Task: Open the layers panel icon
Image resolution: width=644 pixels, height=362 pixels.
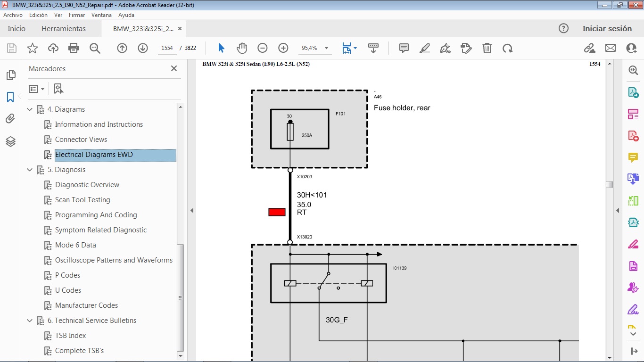Action: click(10, 141)
